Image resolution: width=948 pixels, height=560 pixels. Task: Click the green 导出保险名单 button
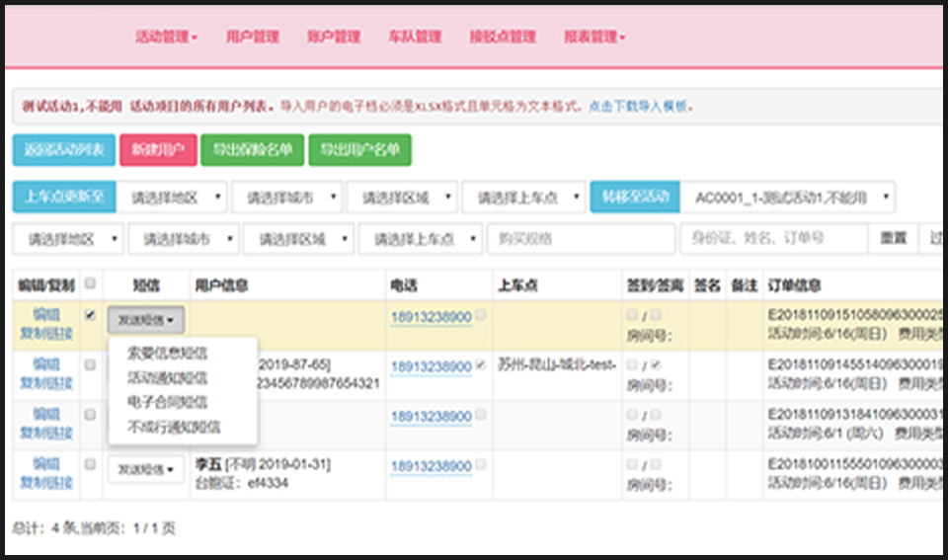point(253,150)
